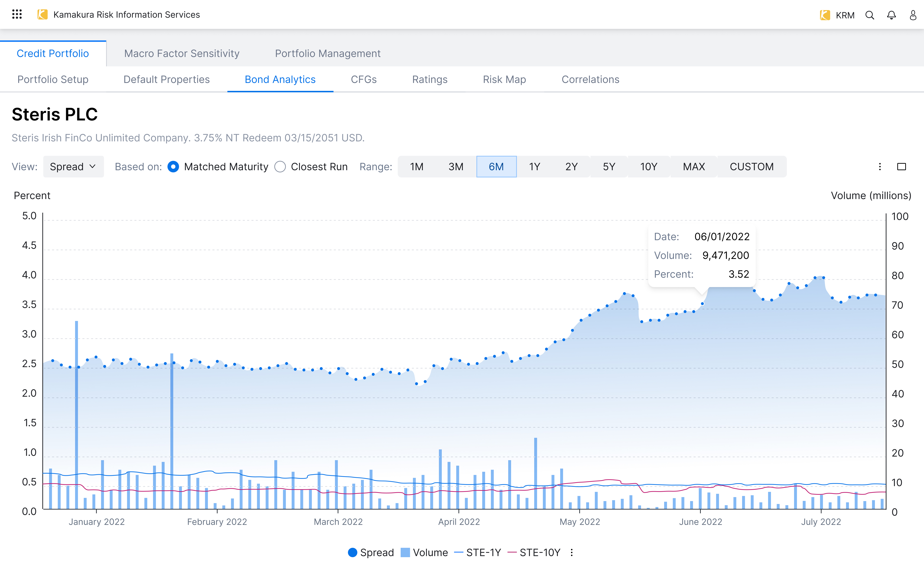Switch to Macro Factor Sensitivity tab
The width and height of the screenshot is (924, 577).
(182, 53)
